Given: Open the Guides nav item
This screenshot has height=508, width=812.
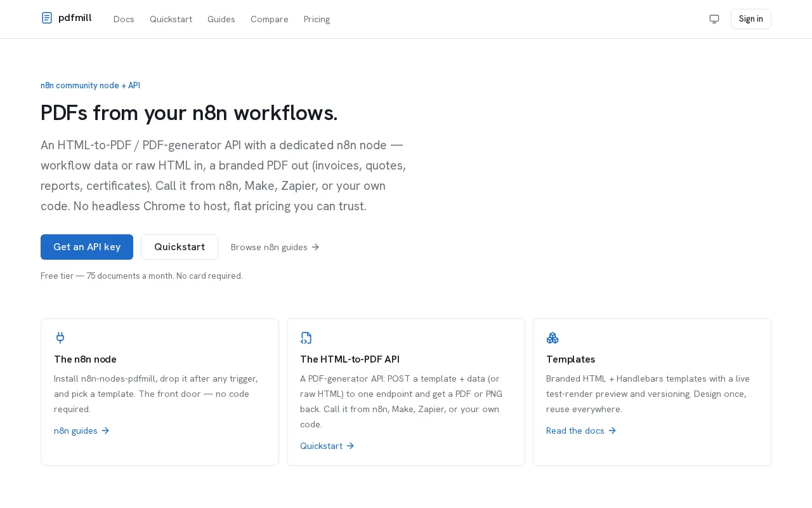Looking at the screenshot, I should (221, 19).
